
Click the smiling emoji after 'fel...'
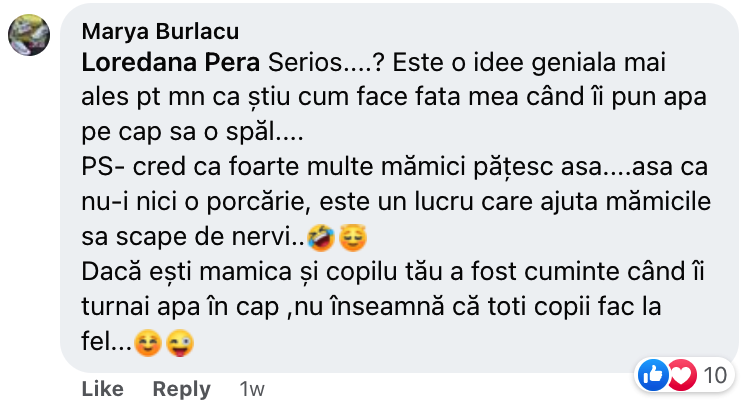tap(148, 343)
